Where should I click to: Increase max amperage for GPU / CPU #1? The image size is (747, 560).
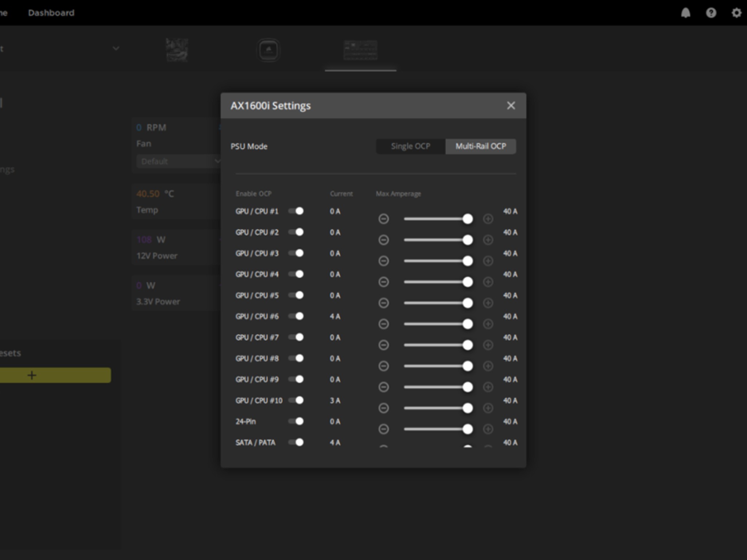point(488,219)
